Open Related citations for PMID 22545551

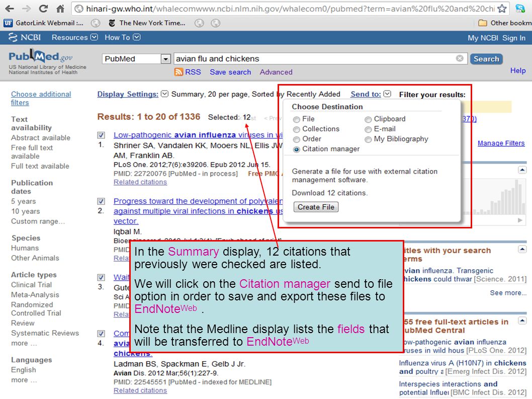click(140, 390)
